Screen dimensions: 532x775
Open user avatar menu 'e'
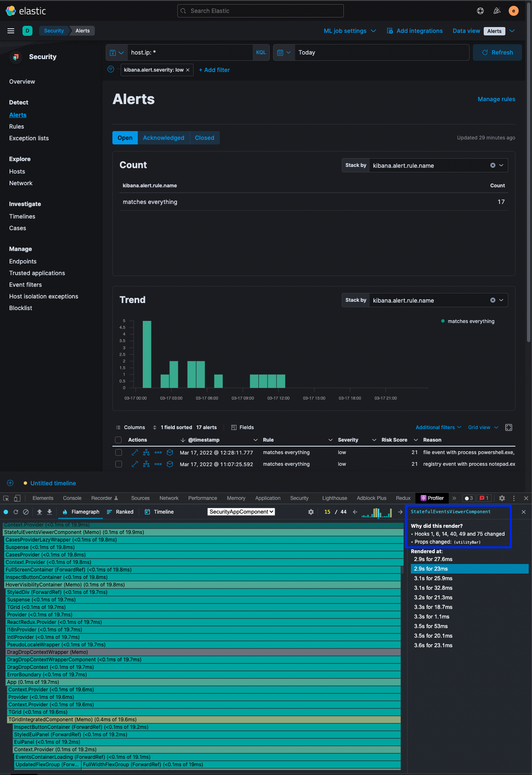click(x=514, y=11)
